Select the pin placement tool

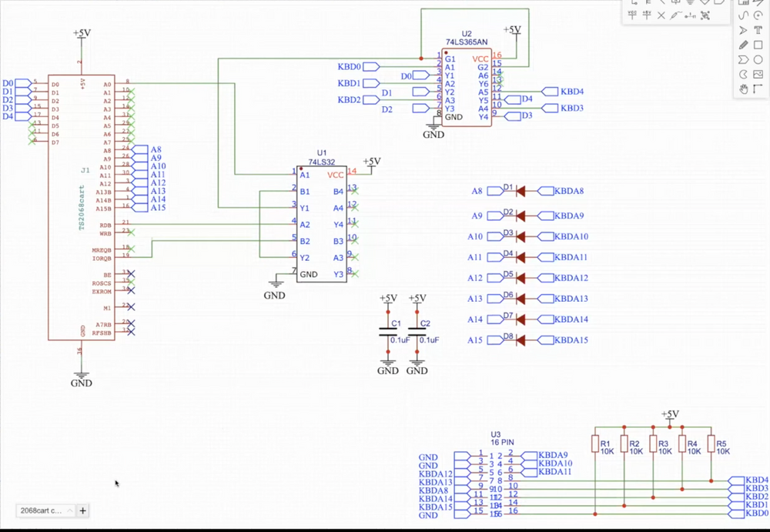690,15
